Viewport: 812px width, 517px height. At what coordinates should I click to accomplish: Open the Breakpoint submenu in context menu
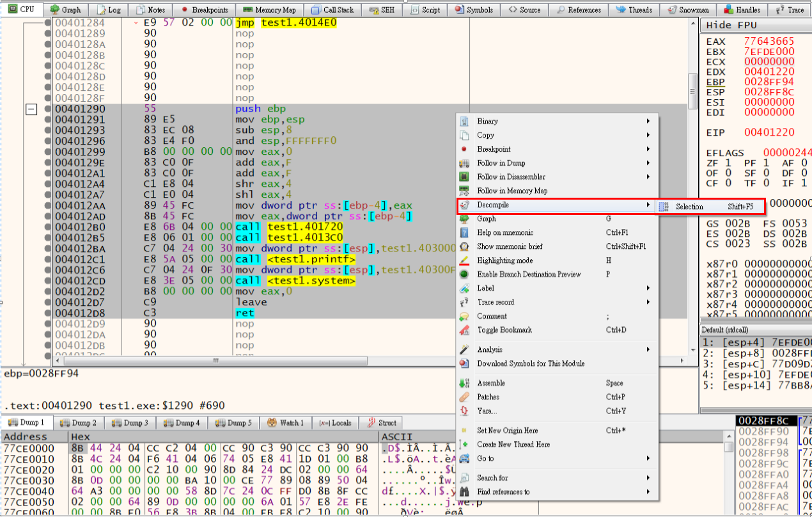pos(557,149)
